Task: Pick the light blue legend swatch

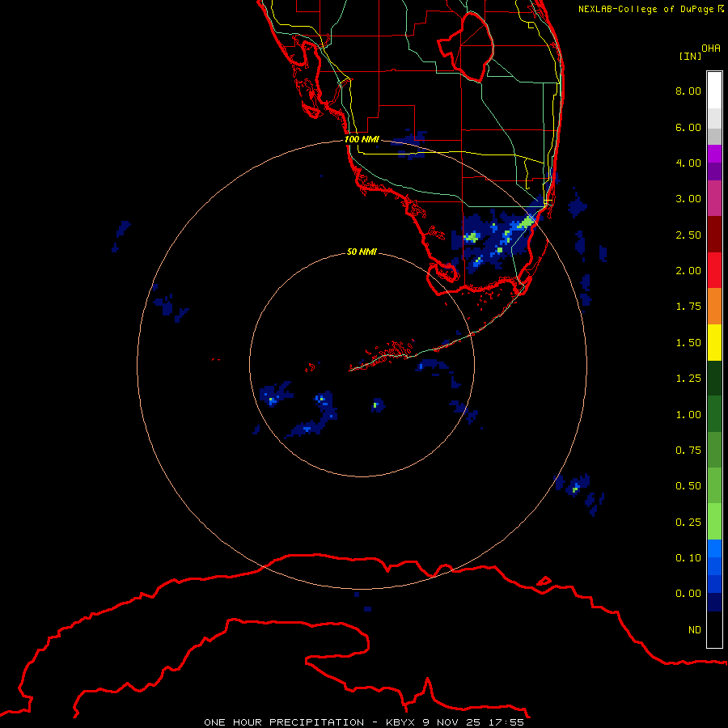Action: [x=714, y=548]
